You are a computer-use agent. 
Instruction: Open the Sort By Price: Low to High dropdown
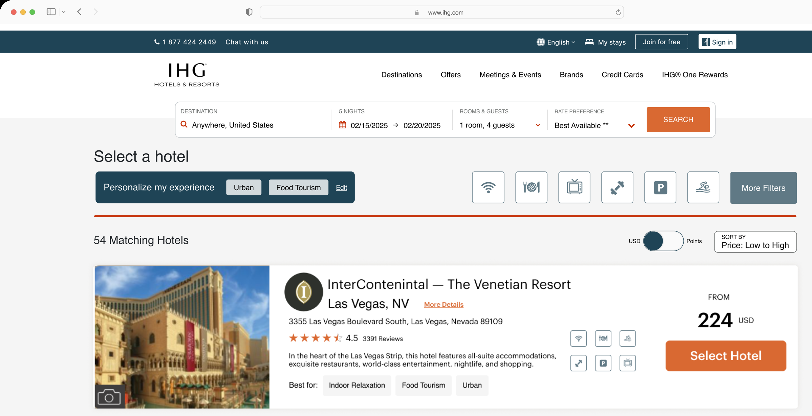coord(755,242)
